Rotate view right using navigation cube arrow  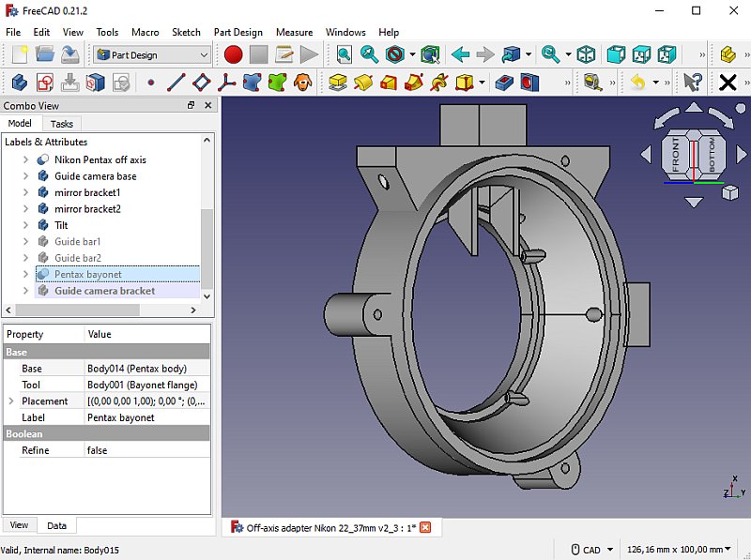click(x=742, y=155)
